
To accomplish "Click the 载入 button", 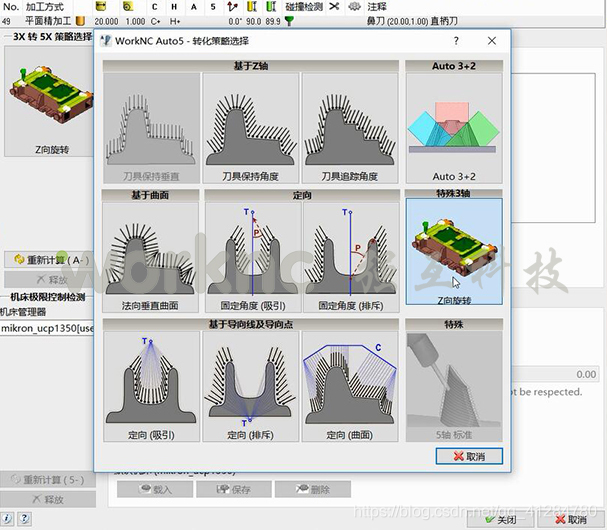I will coord(155,489).
